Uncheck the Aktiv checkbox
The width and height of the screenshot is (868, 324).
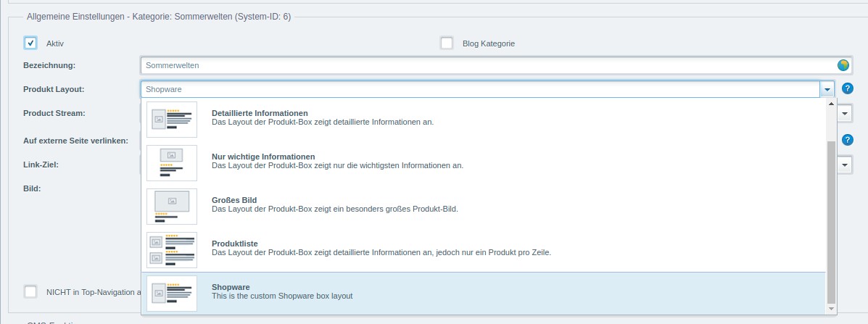point(30,43)
